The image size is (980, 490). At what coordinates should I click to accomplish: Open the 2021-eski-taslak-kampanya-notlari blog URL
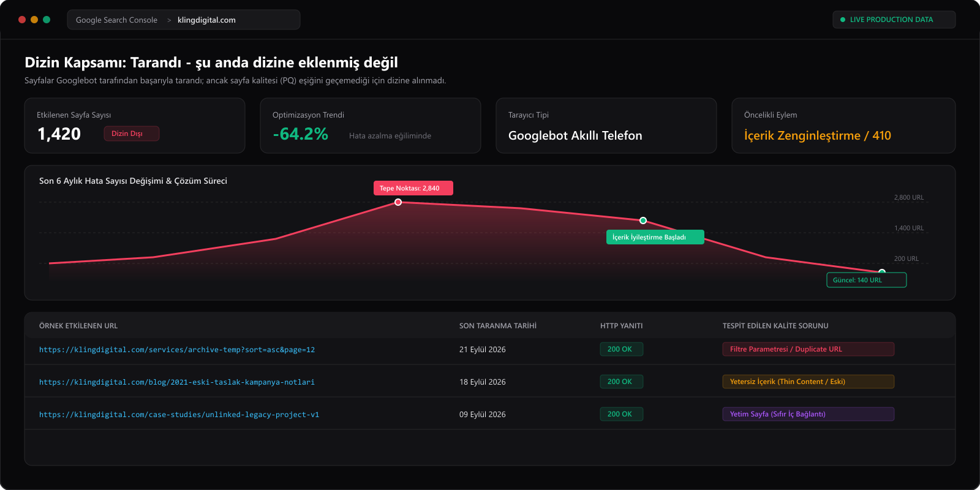tap(177, 382)
